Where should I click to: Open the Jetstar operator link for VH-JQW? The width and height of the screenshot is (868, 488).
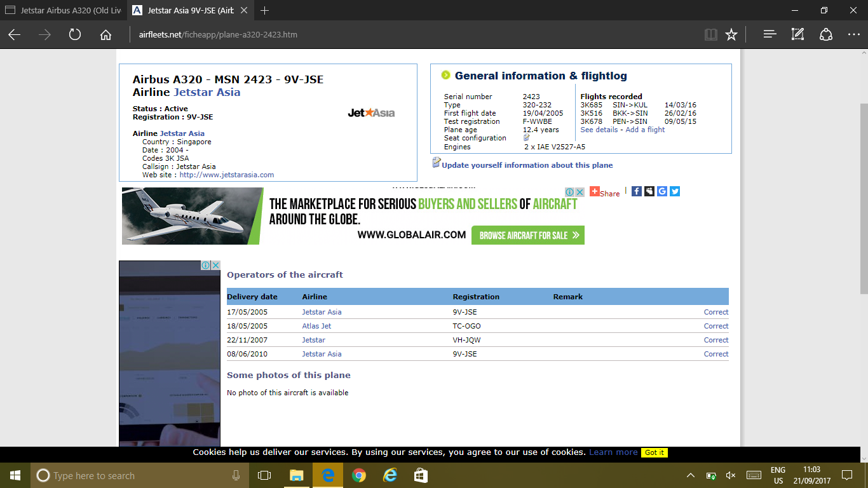(x=313, y=340)
